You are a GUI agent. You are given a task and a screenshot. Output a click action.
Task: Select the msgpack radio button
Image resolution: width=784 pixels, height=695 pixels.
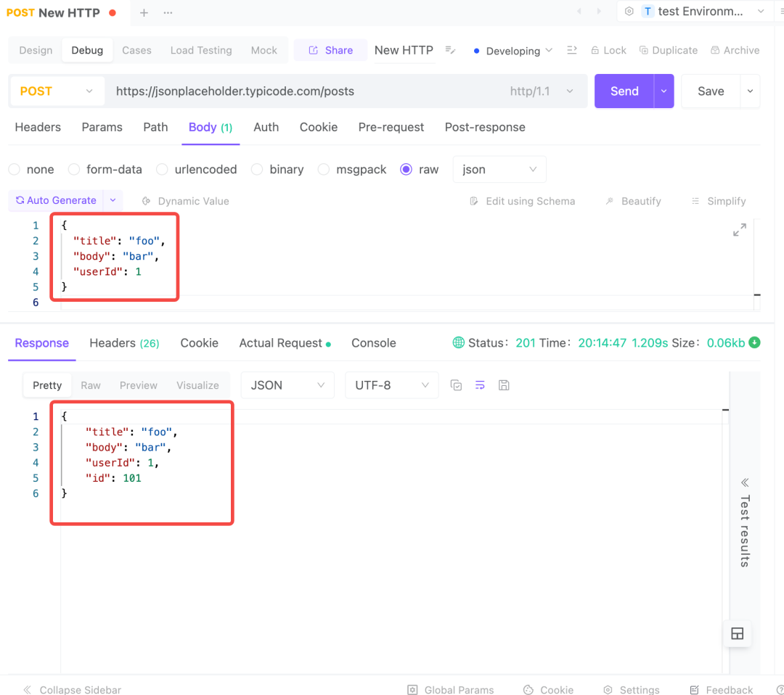click(324, 169)
